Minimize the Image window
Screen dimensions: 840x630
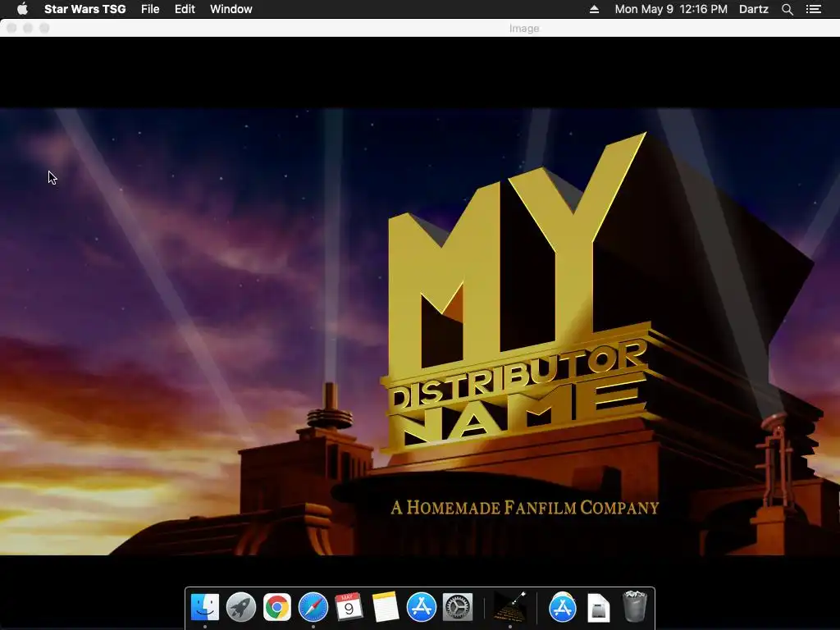tap(28, 28)
